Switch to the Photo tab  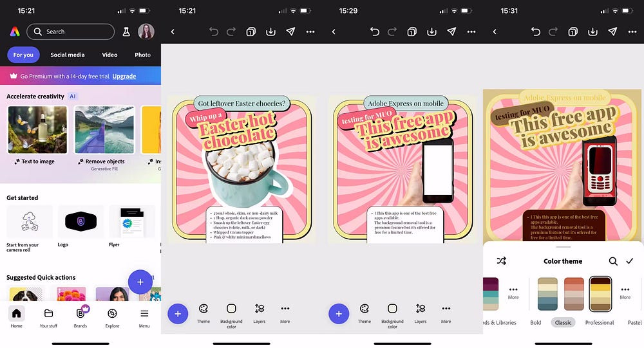[142, 55]
